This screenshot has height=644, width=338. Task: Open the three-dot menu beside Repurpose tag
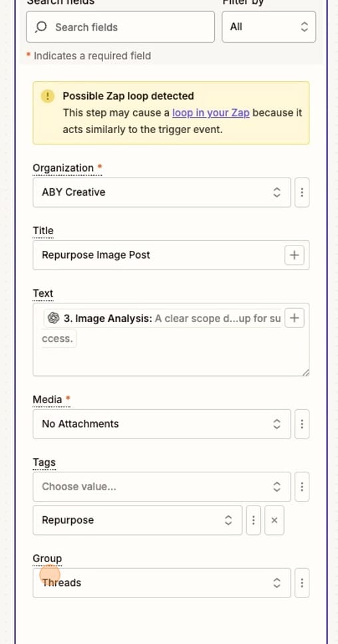click(254, 520)
